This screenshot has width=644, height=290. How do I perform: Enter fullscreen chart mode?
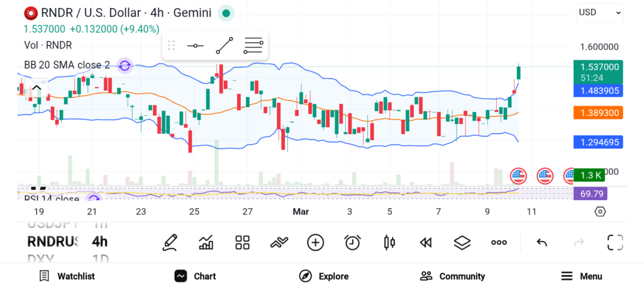tap(615, 242)
